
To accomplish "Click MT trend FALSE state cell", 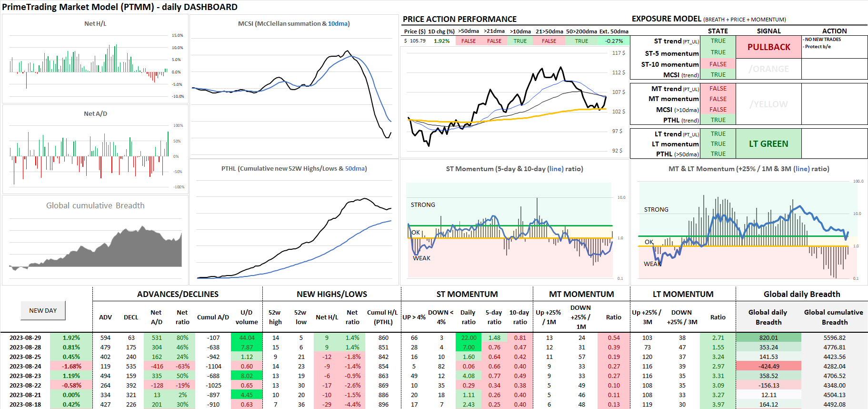I will click(718, 89).
